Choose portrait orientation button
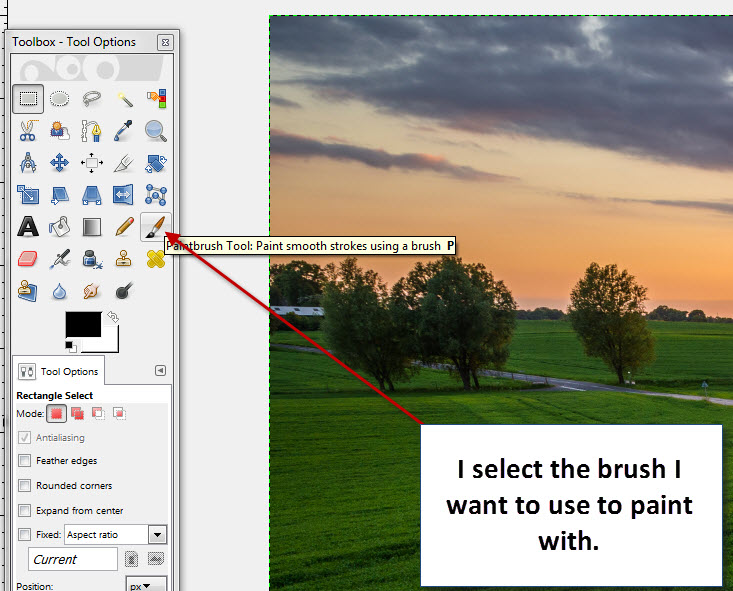The width and height of the screenshot is (733, 591). pos(132,559)
